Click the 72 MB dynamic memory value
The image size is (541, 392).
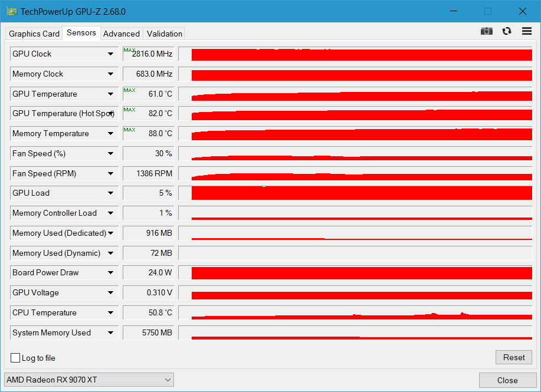pyautogui.click(x=149, y=253)
